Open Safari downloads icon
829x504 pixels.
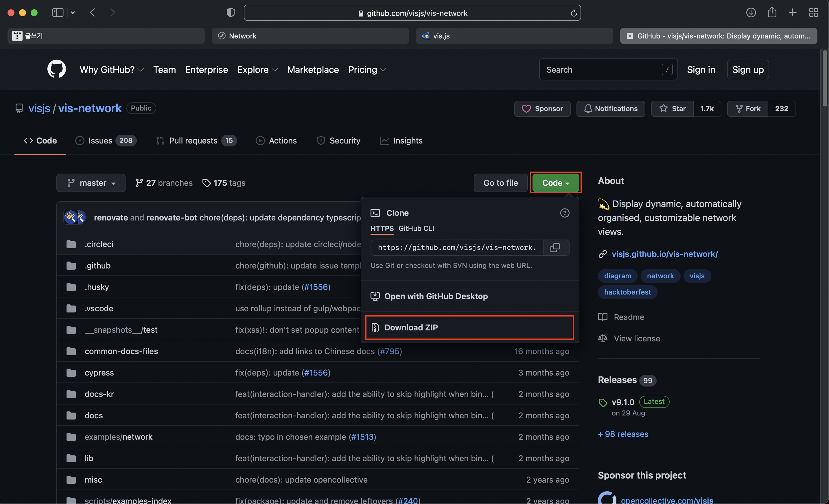pos(751,13)
